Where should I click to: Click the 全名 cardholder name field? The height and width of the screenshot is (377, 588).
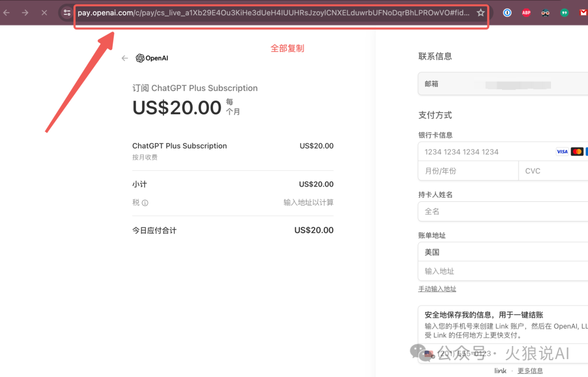tap(501, 212)
